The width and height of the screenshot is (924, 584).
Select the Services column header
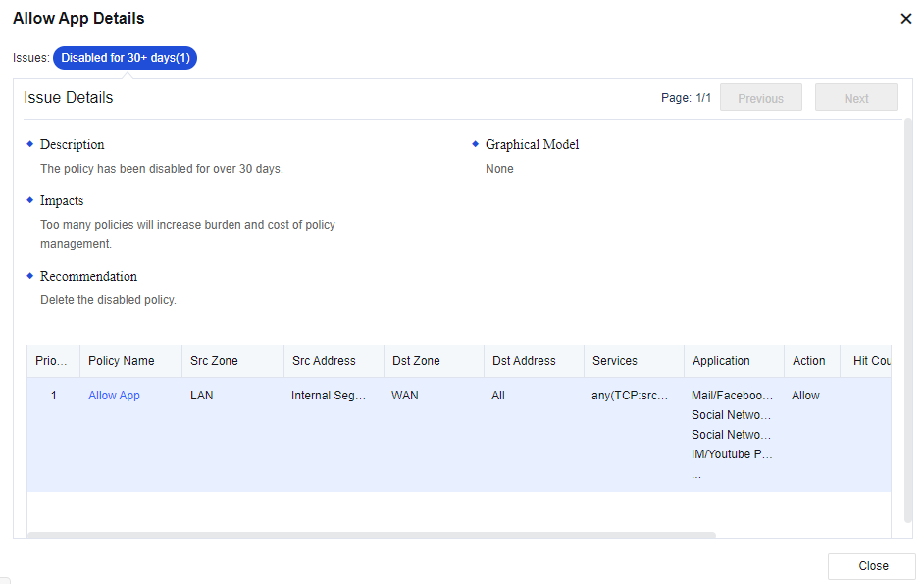pos(615,361)
